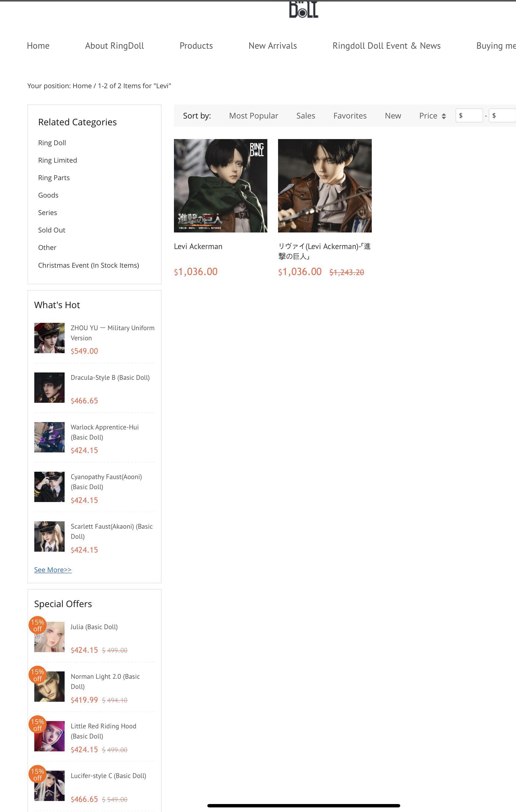Go to New Arrivals in navigation
The width and height of the screenshot is (516, 812).
coord(273,46)
